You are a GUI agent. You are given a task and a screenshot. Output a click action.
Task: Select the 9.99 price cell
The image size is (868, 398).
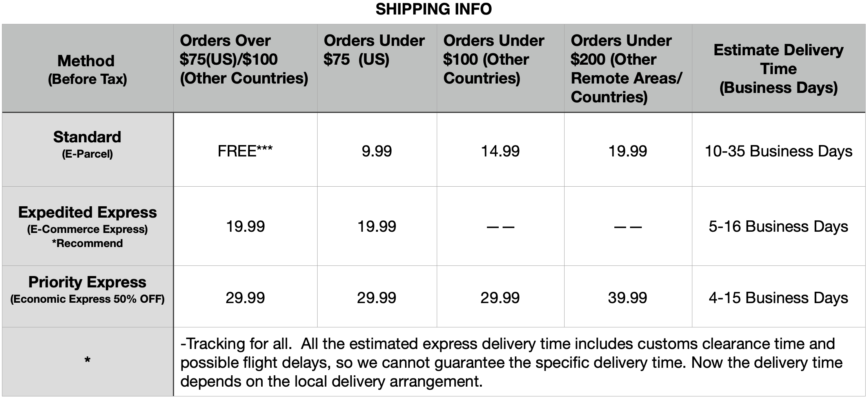(376, 151)
